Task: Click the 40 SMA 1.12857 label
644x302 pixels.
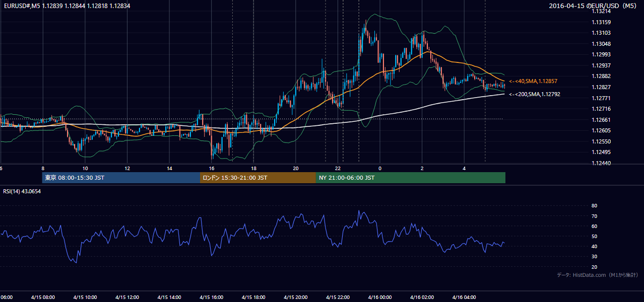Action: 533,81
